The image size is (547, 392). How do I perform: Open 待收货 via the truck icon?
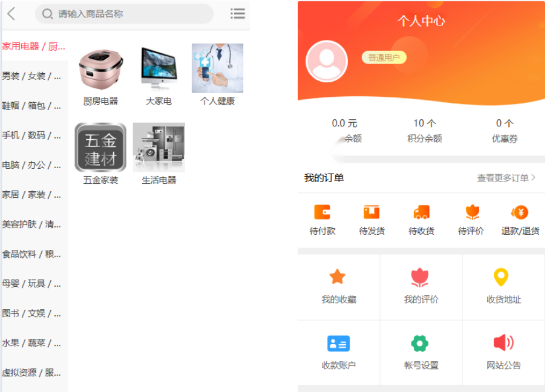(422, 213)
